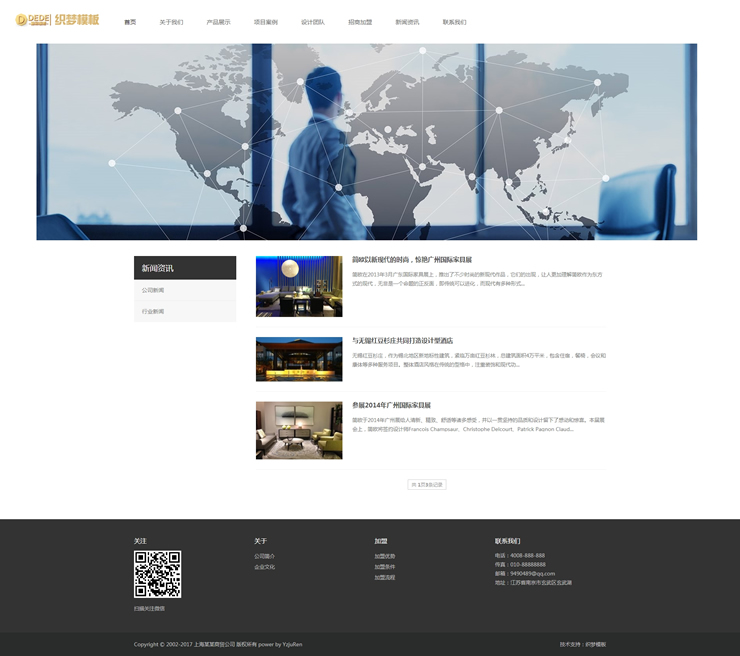Click the DEDE 织梦模板 logo
This screenshot has height=656, width=740.
[x=57, y=21]
